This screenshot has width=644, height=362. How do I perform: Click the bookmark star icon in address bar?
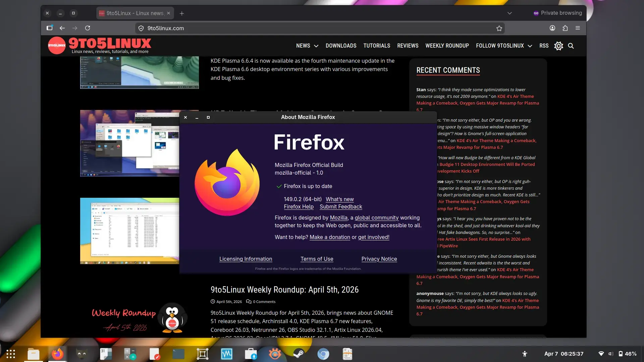coord(499,28)
